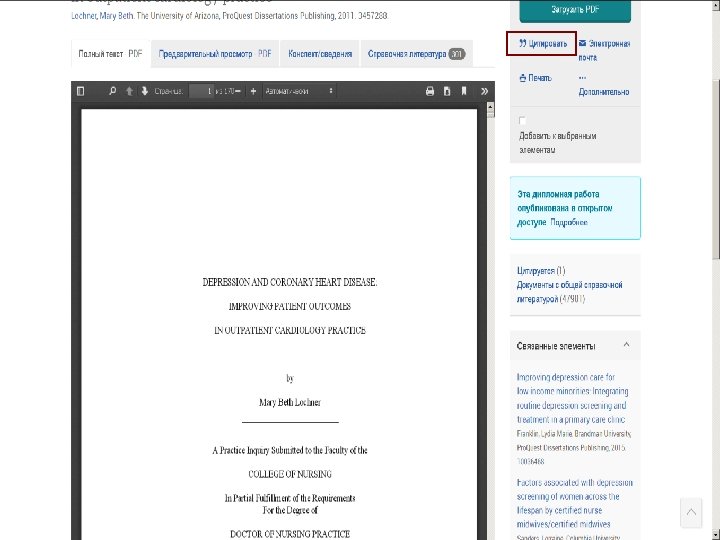The height and width of the screenshot is (540, 720).
Task: Collapse the Связанные элементы section
Action: tap(626, 345)
